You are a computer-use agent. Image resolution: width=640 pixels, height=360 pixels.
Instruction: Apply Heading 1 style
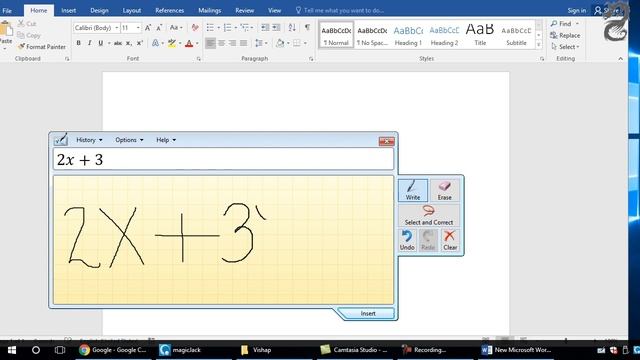tap(408, 36)
